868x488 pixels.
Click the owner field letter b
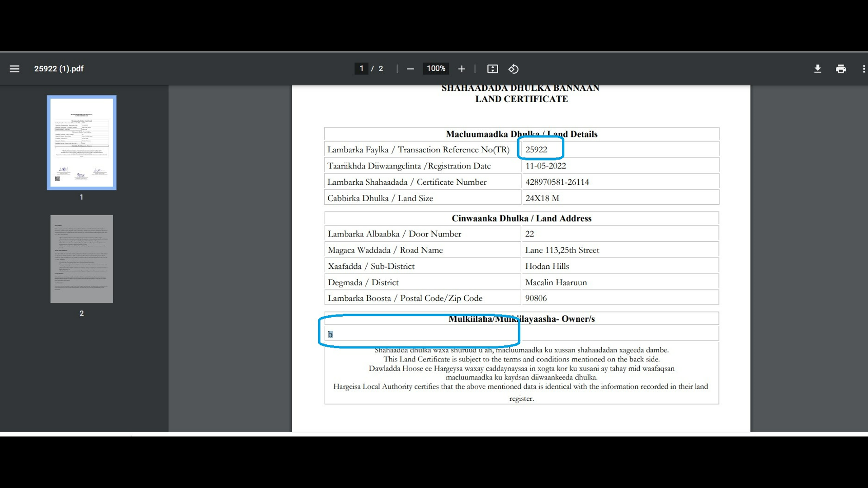pos(330,334)
